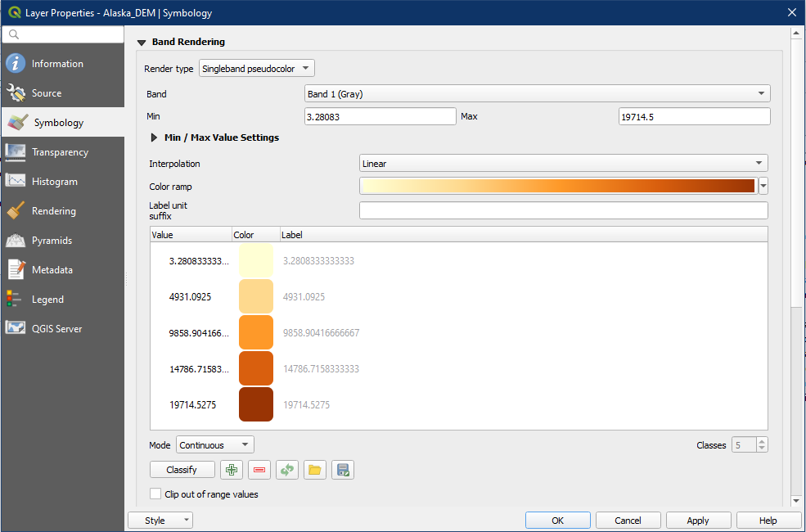
Task: Click the Max value input field
Action: tap(694, 117)
